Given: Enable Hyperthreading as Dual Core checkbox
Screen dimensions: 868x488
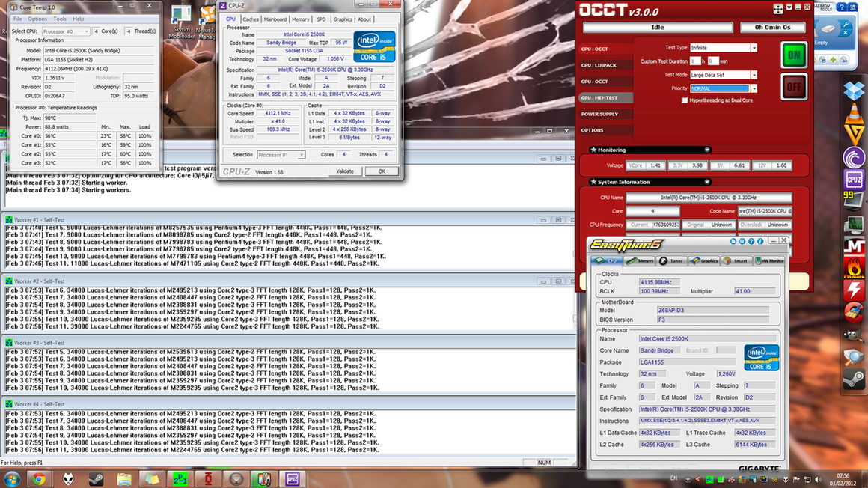Looking at the screenshot, I should 685,100.
